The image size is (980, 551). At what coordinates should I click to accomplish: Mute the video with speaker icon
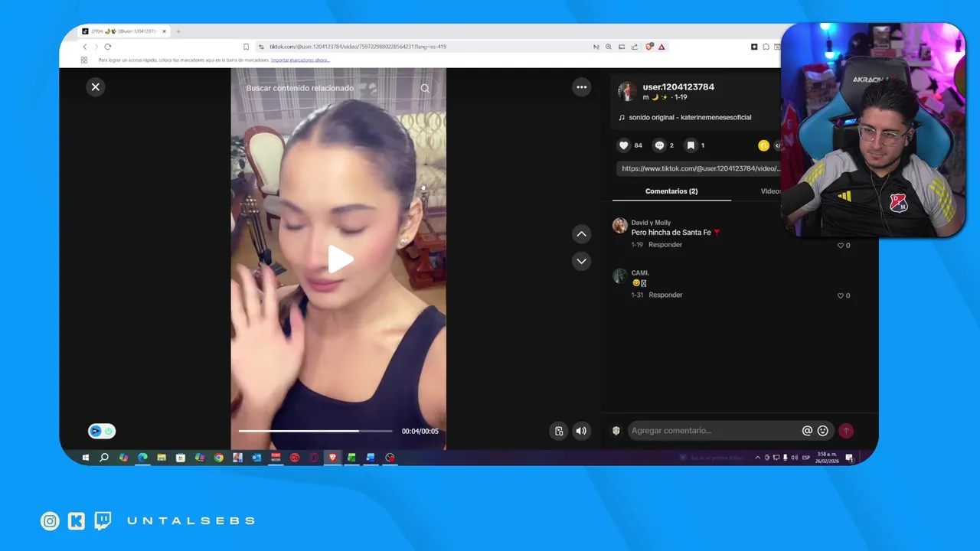coord(581,431)
